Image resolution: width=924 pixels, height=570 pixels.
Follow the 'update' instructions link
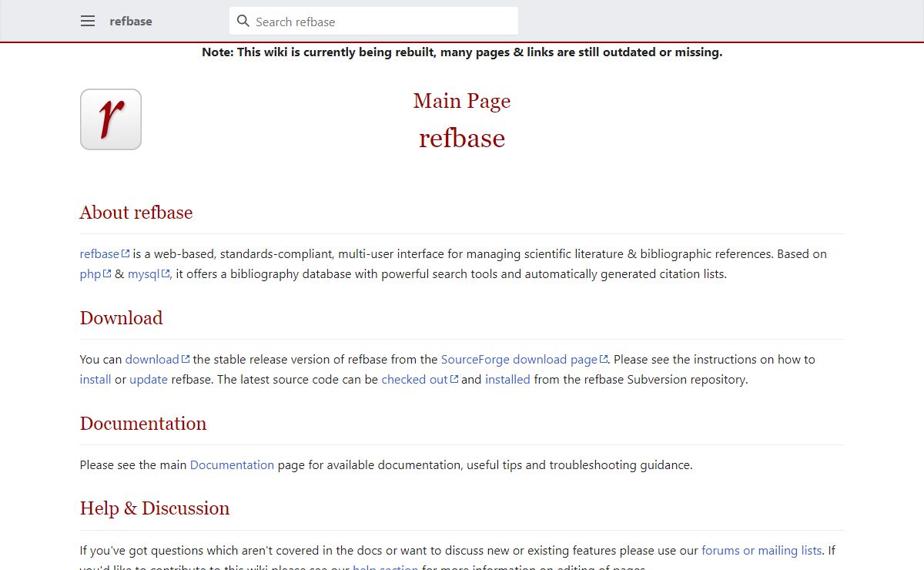point(149,379)
